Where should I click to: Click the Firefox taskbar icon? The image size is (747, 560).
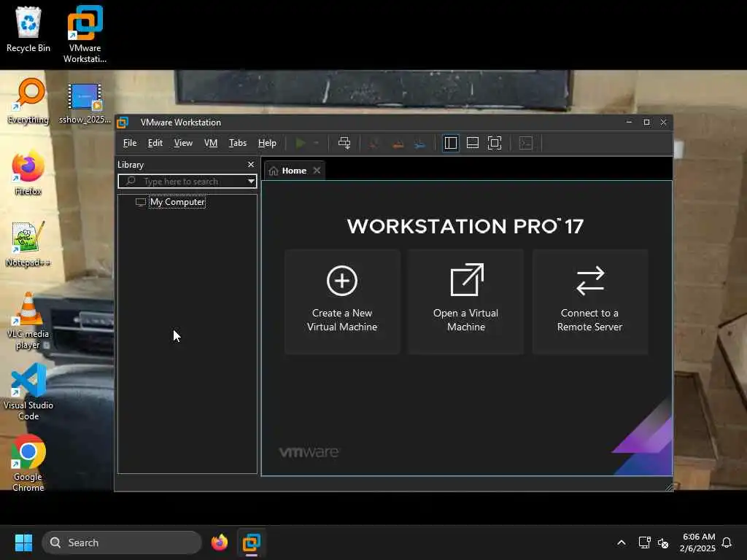(x=219, y=542)
